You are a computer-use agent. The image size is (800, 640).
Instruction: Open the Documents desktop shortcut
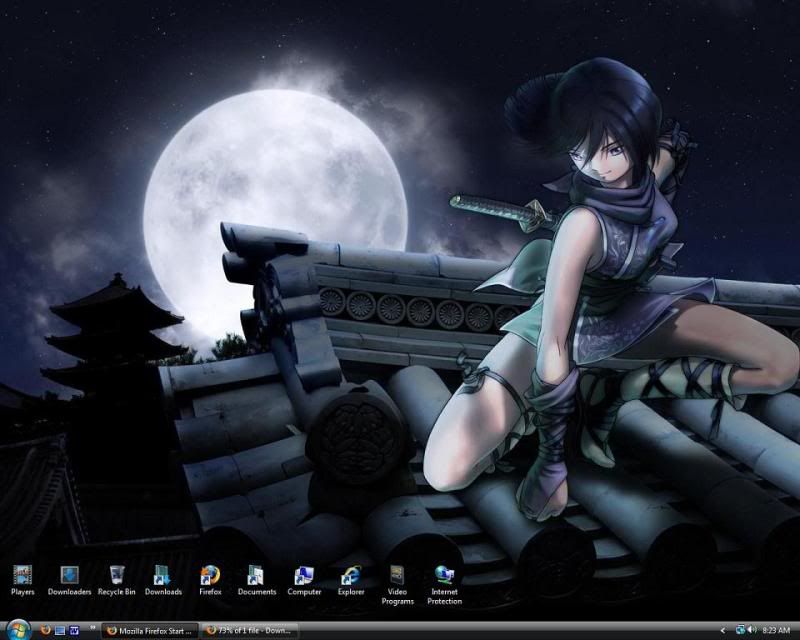pyautogui.click(x=257, y=577)
